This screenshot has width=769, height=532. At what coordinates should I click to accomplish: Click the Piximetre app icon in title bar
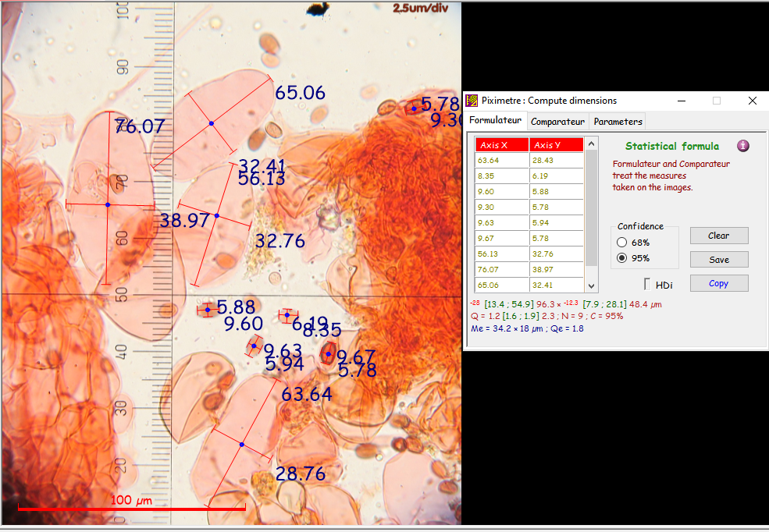click(x=472, y=101)
